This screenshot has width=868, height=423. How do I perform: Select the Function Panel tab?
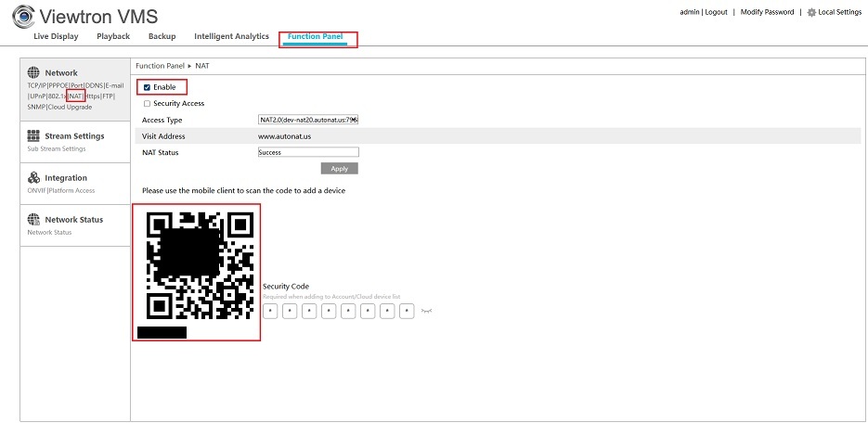[316, 36]
